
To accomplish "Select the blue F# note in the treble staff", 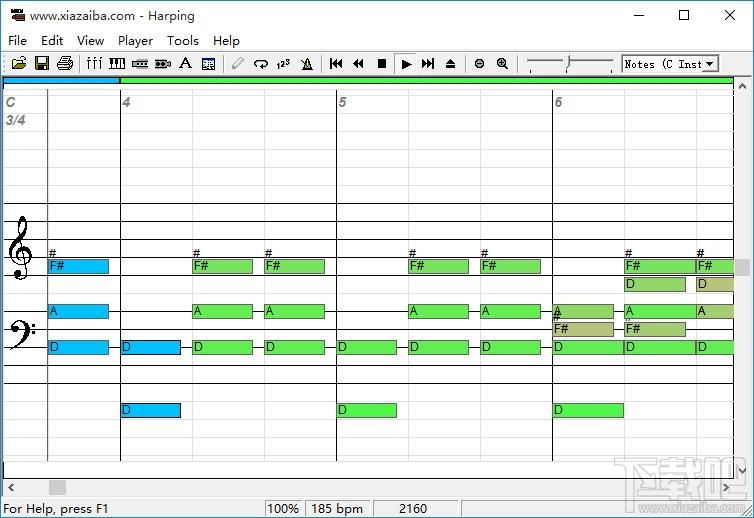I will [78, 267].
